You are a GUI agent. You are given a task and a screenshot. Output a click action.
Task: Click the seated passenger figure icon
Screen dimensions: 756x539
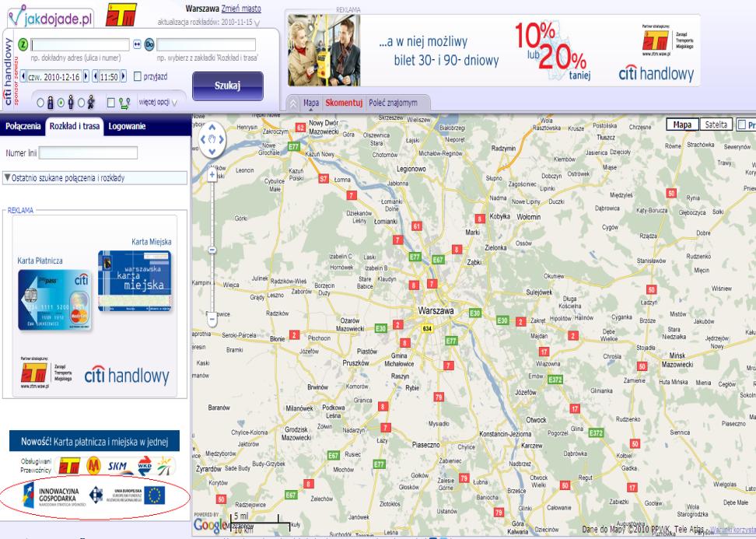click(50, 103)
